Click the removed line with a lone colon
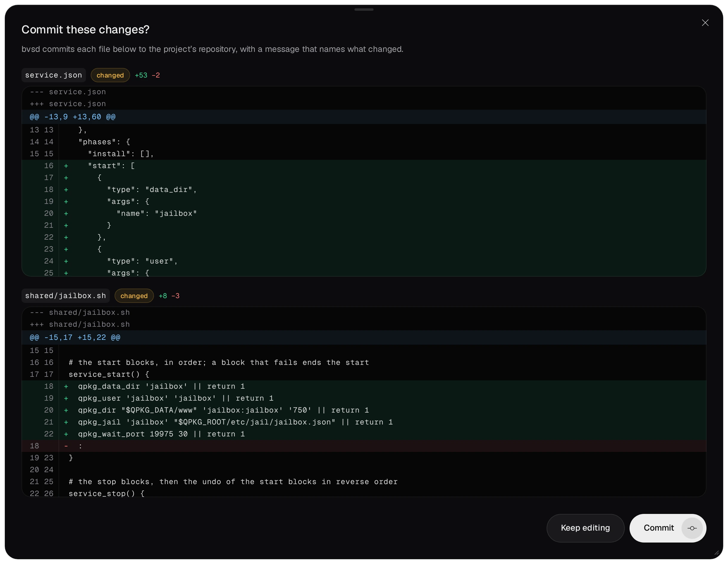728x564 pixels. point(364,446)
